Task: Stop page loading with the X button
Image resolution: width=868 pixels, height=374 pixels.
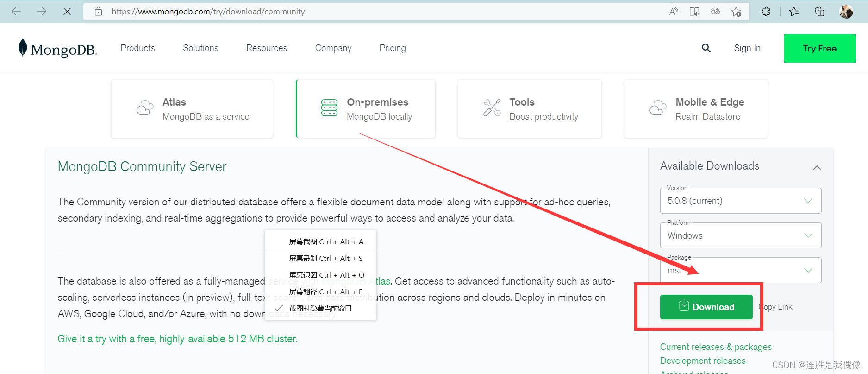Action: click(x=67, y=12)
